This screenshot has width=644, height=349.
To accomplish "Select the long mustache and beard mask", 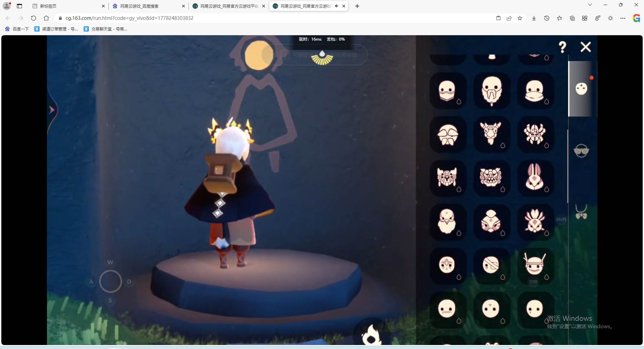I will (x=492, y=91).
